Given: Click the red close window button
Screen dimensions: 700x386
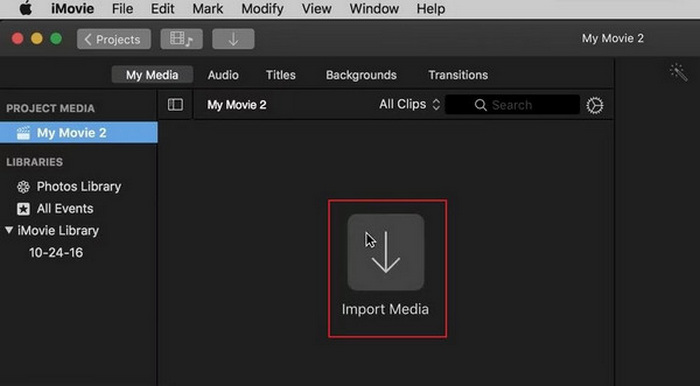Looking at the screenshot, I should click(17, 39).
